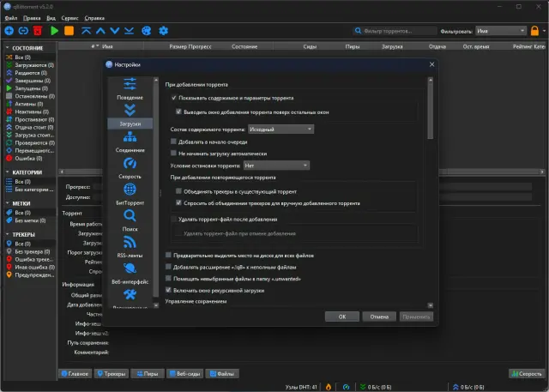Toggle Показывать содержимое и параметры торрента checkbox

pyautogui.click(x=173, y=98)
